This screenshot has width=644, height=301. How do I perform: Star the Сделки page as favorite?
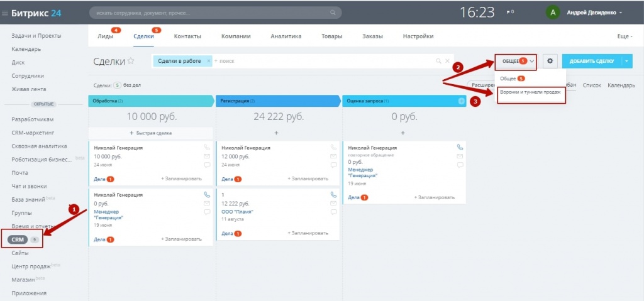[131, 61]
